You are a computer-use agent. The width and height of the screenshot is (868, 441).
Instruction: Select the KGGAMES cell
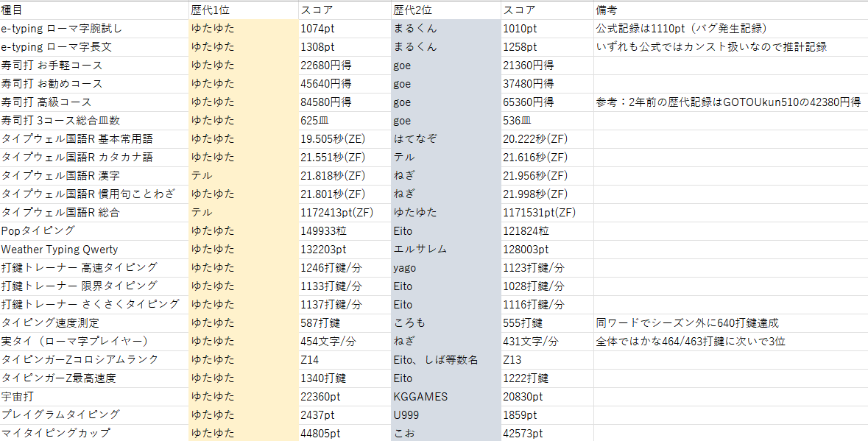point(445,397)
